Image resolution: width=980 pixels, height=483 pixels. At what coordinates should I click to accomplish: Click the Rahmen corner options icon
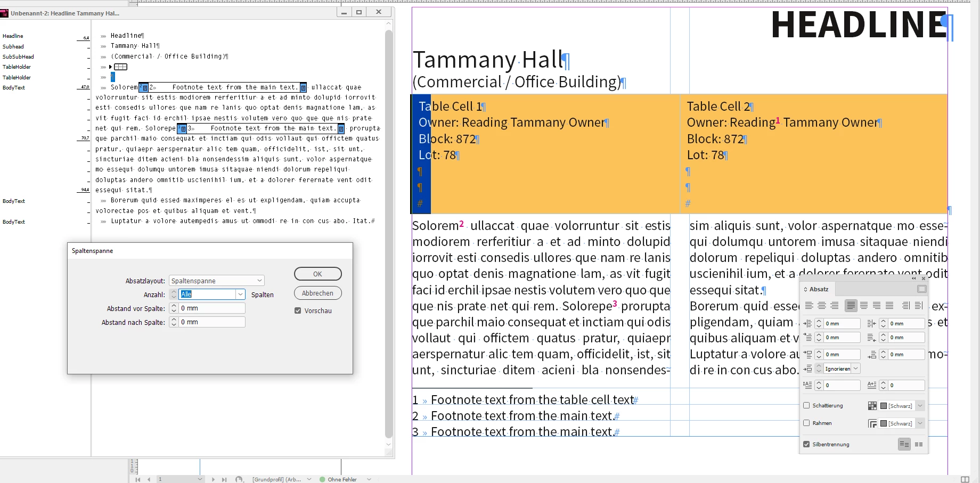tap(872, 423)
